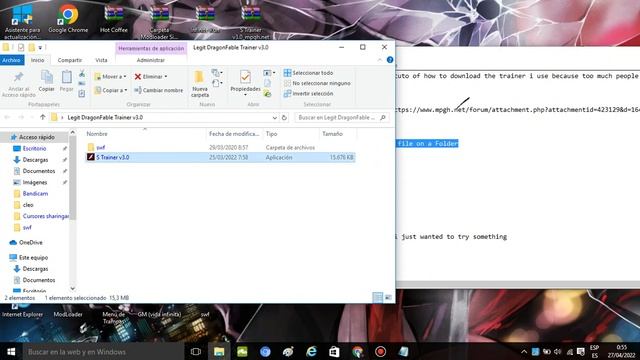Open OneDrive in the navigation pane
The width and height of the screenshot is (640, 360).
pyautogui.click(x=31, y=242)
